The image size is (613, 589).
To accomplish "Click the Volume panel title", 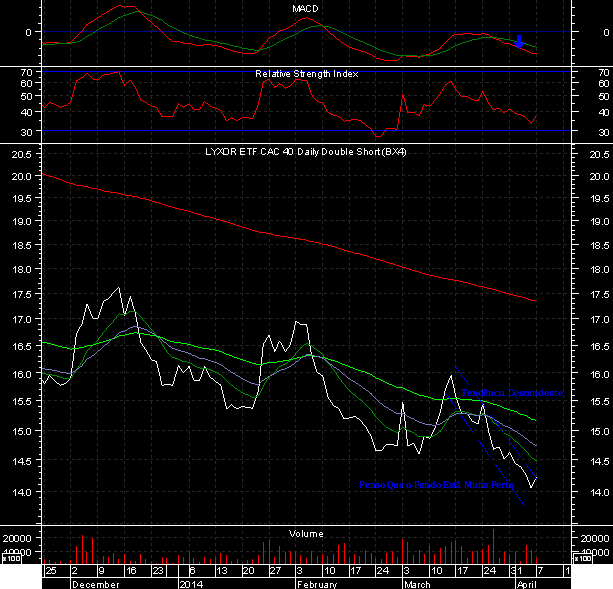I will coord(306,534).
